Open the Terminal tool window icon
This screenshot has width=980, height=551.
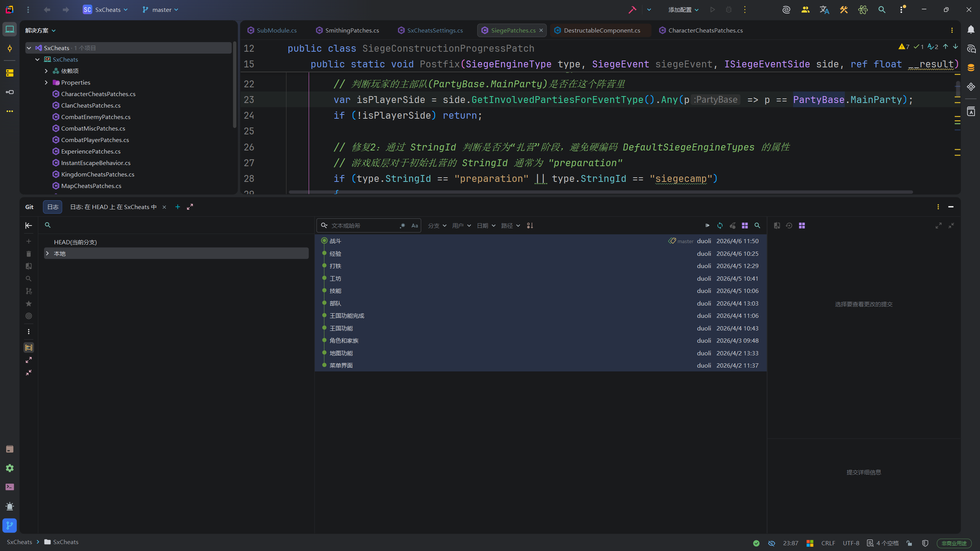[x=10, y=487]
